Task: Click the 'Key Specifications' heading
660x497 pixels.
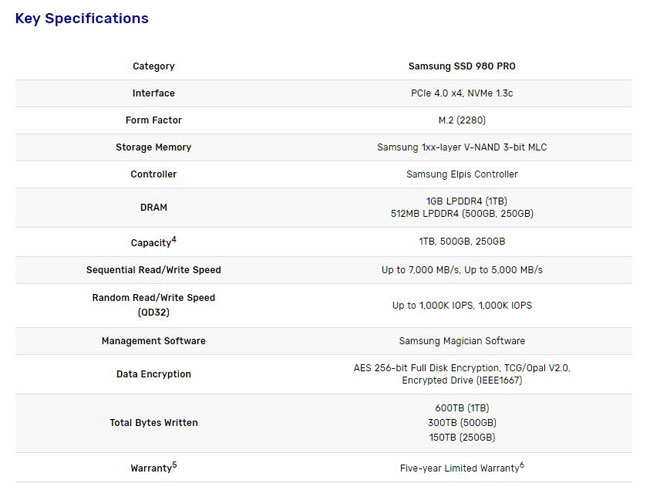Action: tap(82, 19)
